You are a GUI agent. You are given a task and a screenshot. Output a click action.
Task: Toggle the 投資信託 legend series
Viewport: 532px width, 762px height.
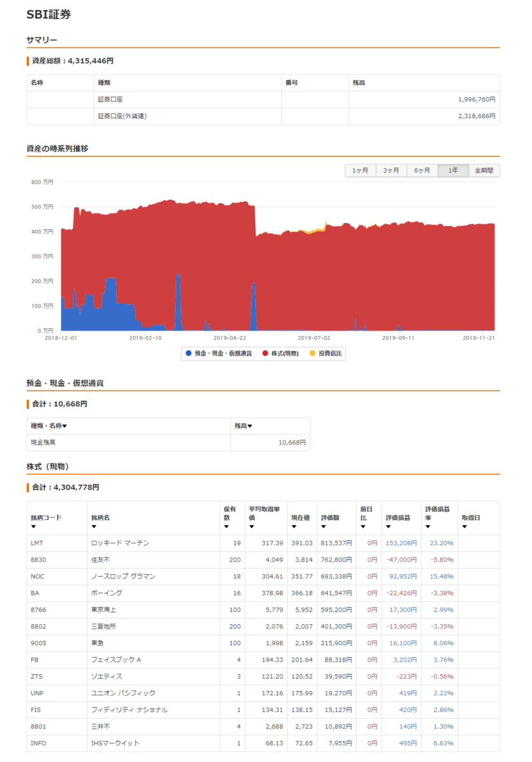coord(326,354)
